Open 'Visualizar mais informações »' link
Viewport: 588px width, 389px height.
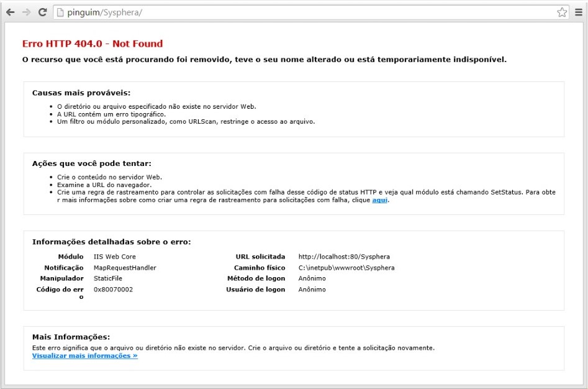click(x=84, y=355)
